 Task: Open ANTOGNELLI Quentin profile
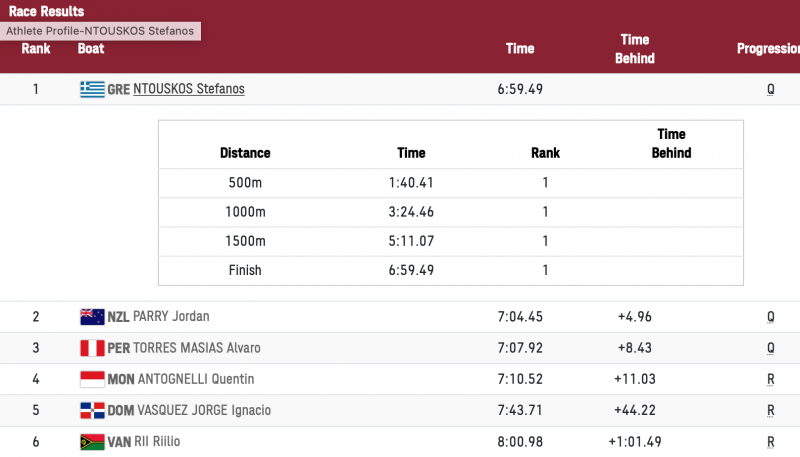pyautogui.click(x=194, y=379)
